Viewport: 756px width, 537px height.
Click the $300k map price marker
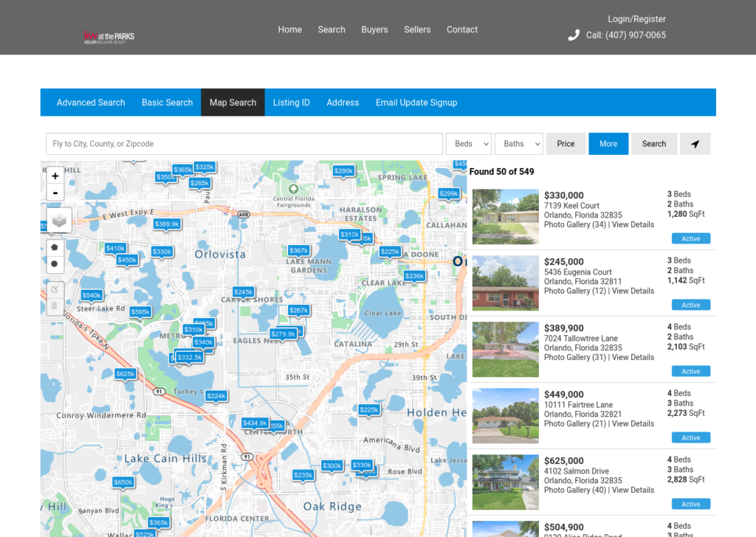(x=332, y=465)
